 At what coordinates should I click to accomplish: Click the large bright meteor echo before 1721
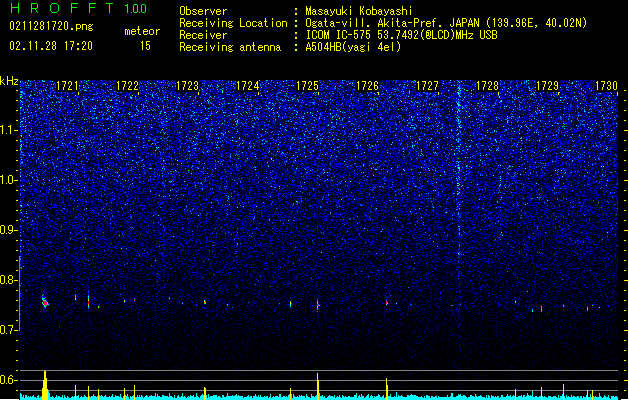45,302
